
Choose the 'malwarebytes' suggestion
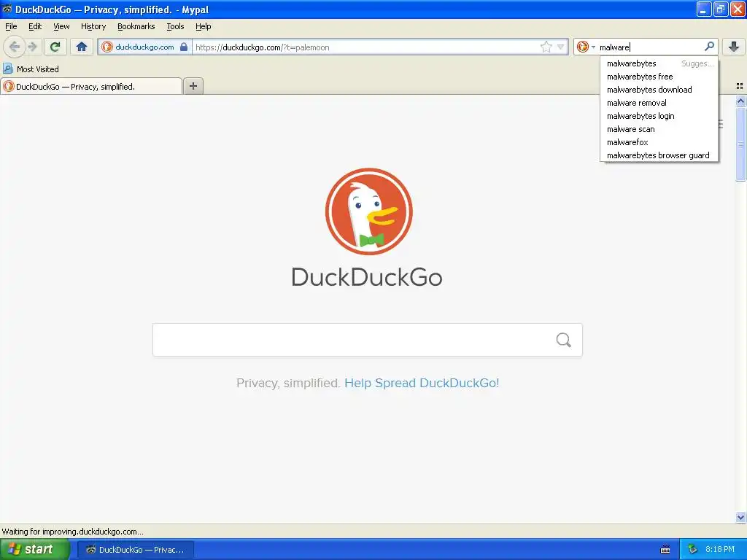(x=659, y=63)
